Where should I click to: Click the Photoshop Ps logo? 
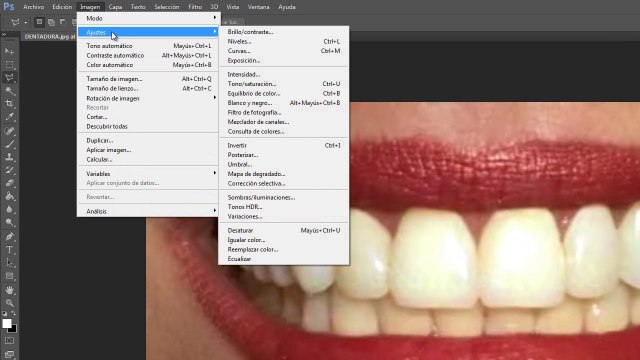[9, 7]
